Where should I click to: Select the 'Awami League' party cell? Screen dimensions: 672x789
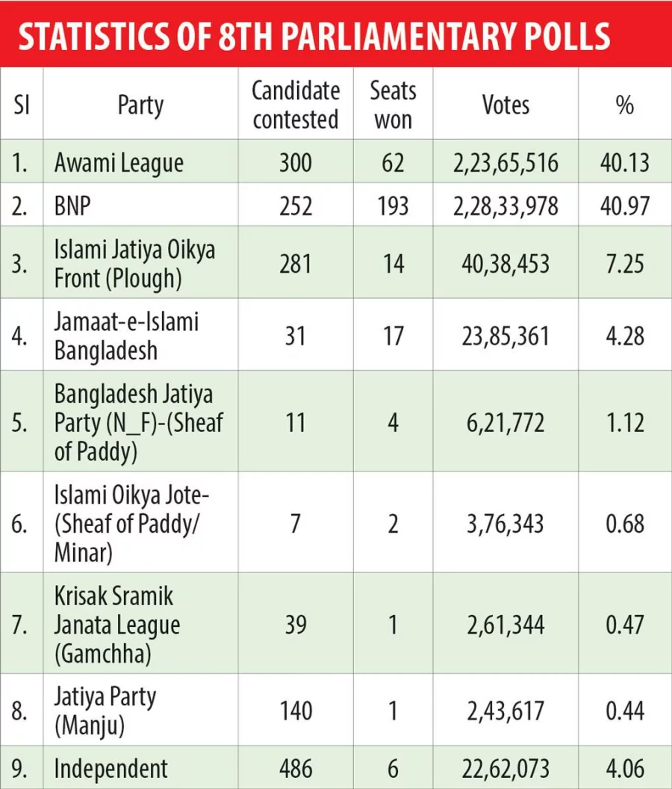140,161
